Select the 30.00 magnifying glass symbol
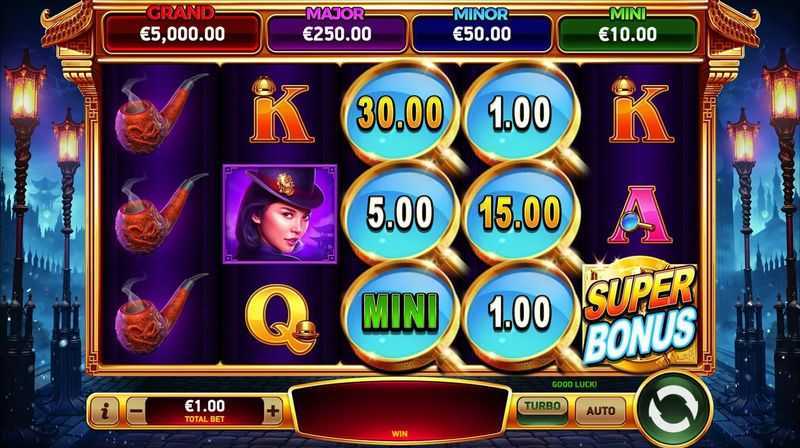The height and width of the screenshot is (448, 800). point(401,113)
